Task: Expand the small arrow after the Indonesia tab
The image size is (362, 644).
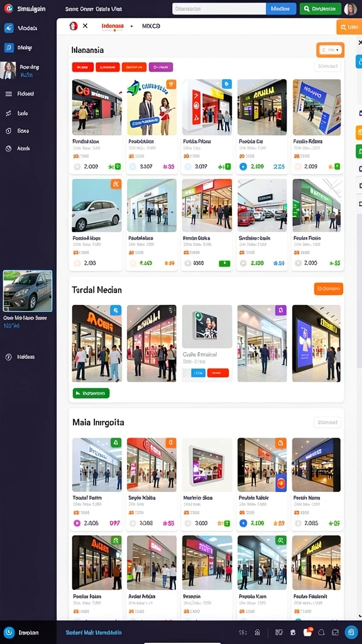Action: [131, 26]
